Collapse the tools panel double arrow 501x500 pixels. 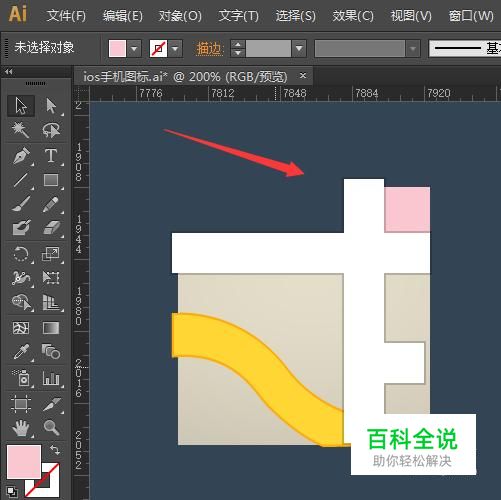click(9, 71)
